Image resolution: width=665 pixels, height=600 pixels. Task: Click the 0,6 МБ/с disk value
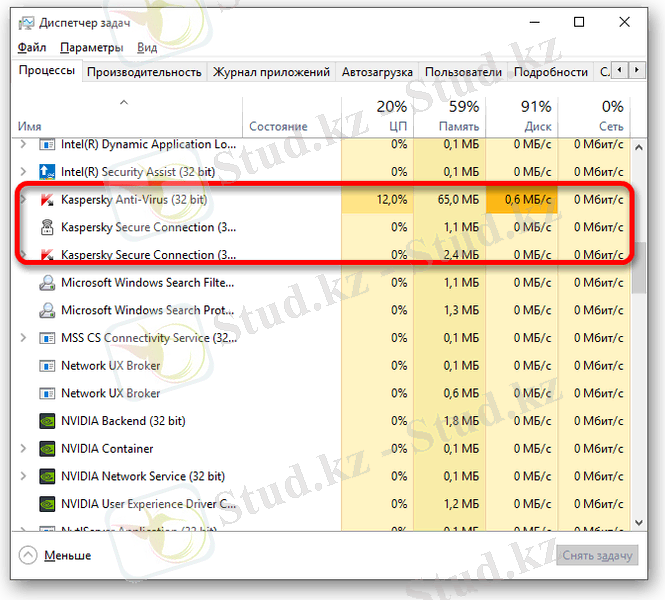tap(528, 200)
